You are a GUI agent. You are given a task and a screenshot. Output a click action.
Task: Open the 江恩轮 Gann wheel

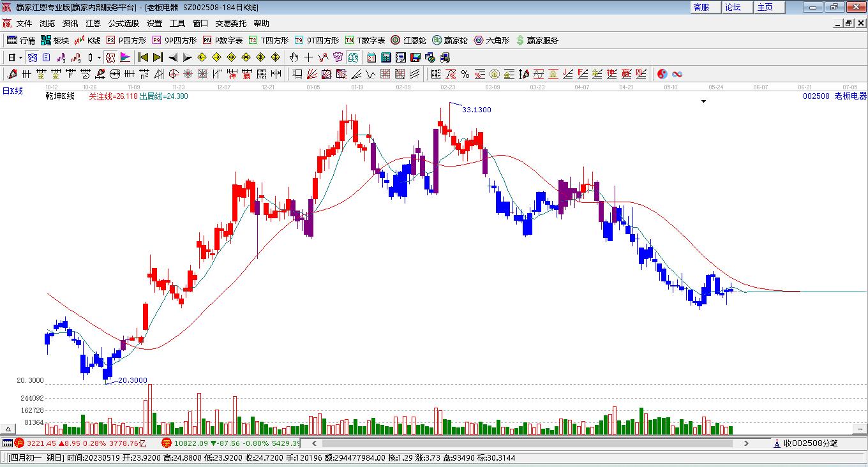408,40
